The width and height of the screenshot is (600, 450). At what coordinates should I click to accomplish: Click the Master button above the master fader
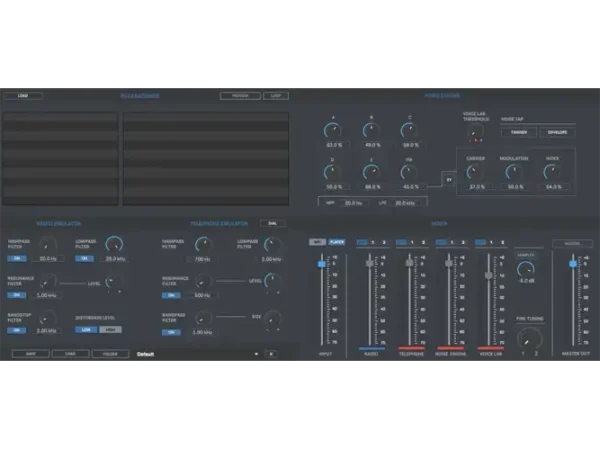572,243
